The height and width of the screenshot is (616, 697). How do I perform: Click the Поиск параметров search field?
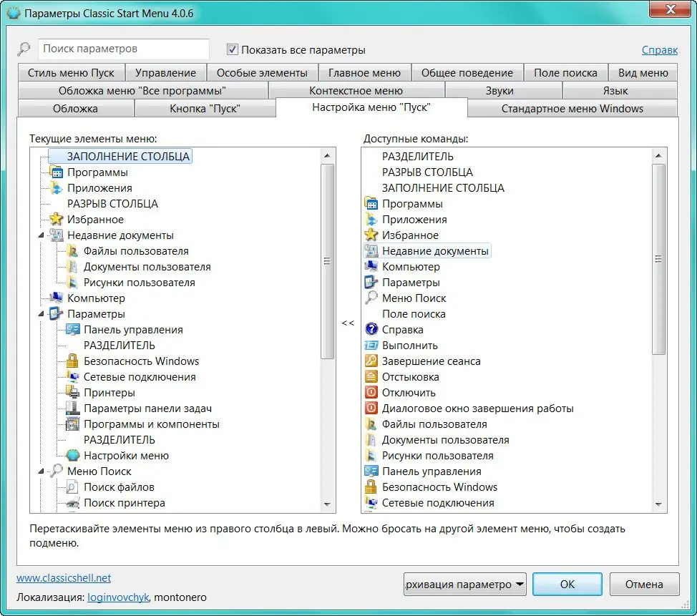point(124,49)
